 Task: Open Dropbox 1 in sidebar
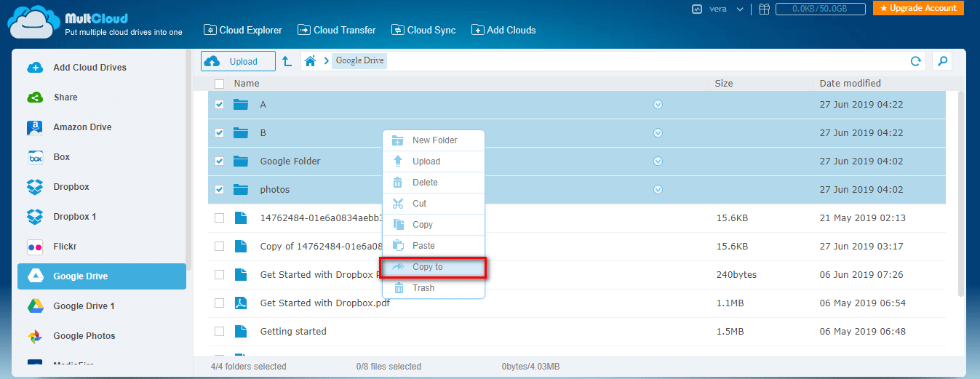102,217
